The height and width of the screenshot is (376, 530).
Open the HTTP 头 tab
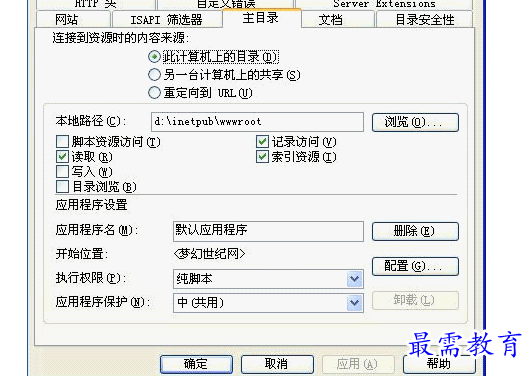[x=96, y=4]
